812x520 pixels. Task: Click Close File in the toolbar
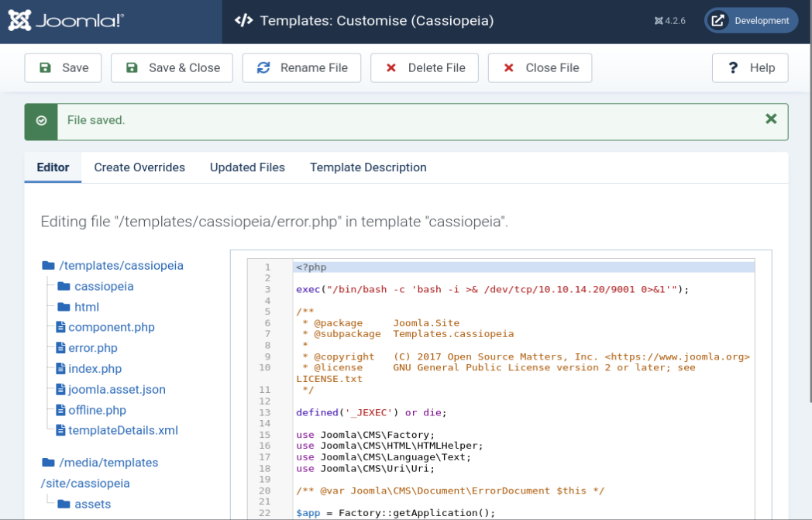coord(540,68)
